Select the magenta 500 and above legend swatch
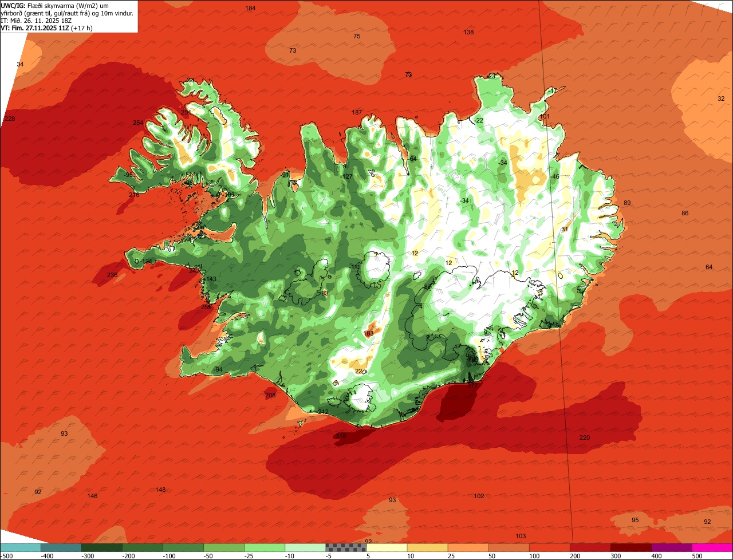This screenshot has height=560, width=733. point(712,547)
